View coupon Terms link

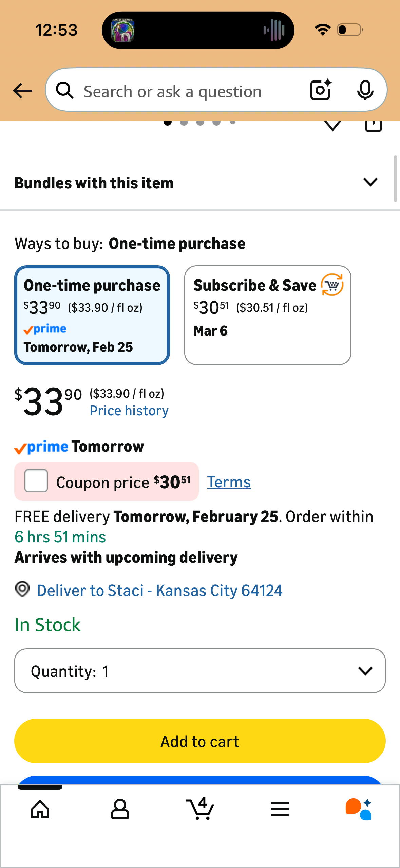(x=229, y=482)
